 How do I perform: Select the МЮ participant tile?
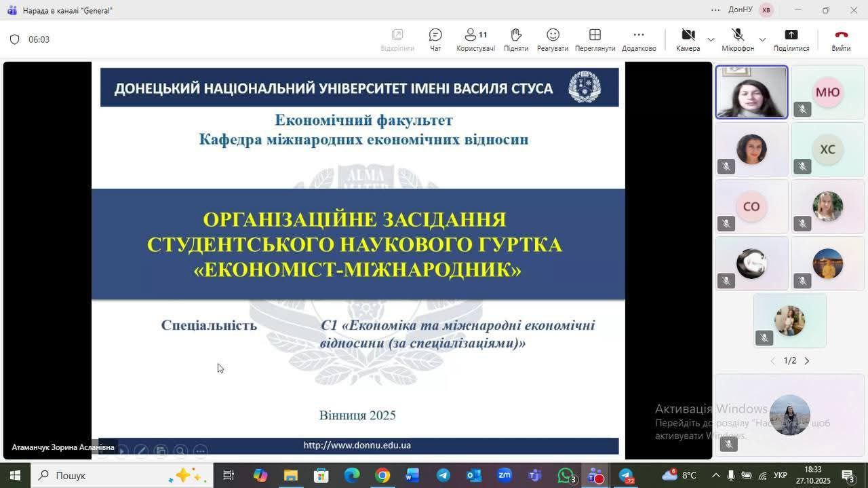(827, 92)
